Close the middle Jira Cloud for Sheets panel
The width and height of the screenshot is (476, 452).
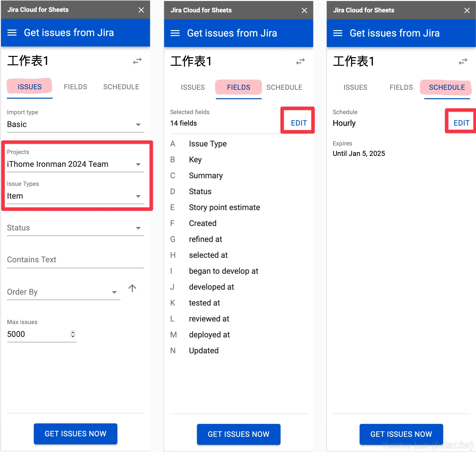[304, 10]
